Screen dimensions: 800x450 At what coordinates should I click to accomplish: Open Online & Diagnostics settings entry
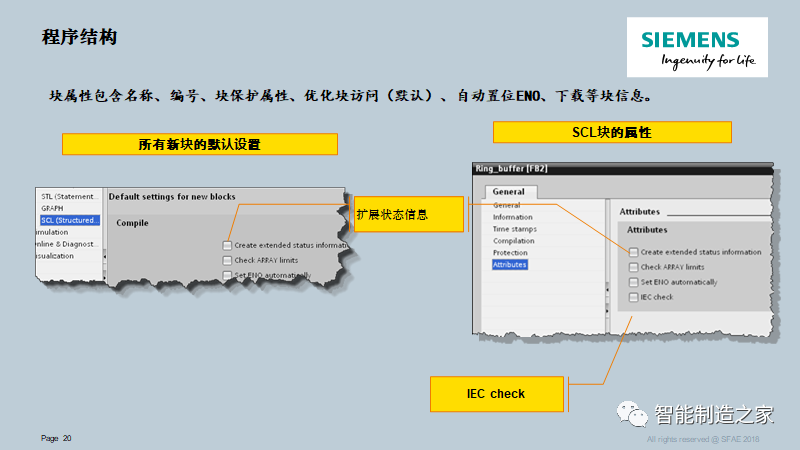pos(65,244)
